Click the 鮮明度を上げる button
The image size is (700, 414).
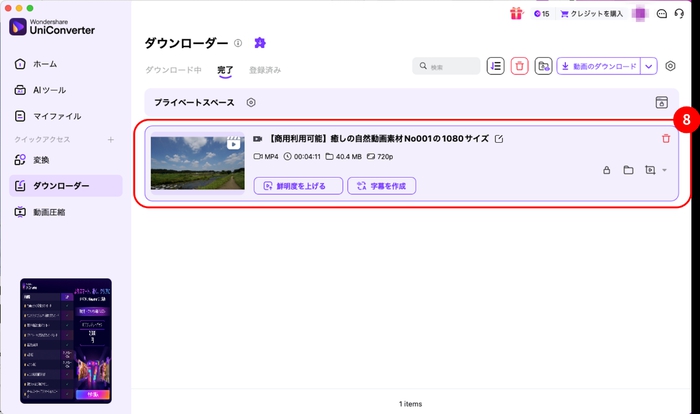click(298, 185)
